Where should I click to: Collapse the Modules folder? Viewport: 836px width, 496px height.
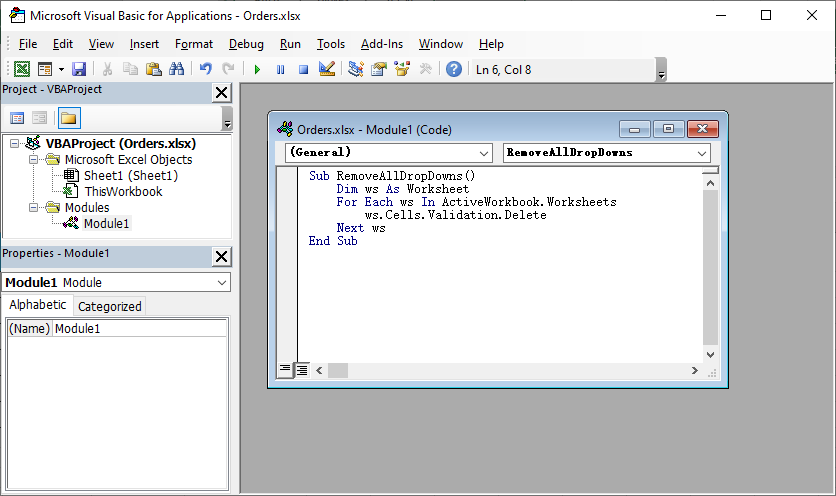33,207
